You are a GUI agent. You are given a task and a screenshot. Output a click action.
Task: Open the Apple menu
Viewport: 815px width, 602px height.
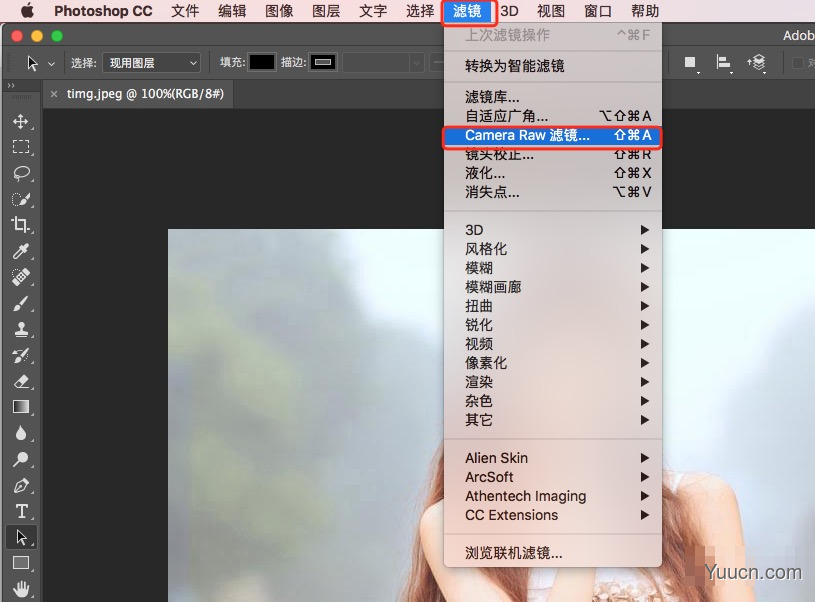tap(27, 10)
